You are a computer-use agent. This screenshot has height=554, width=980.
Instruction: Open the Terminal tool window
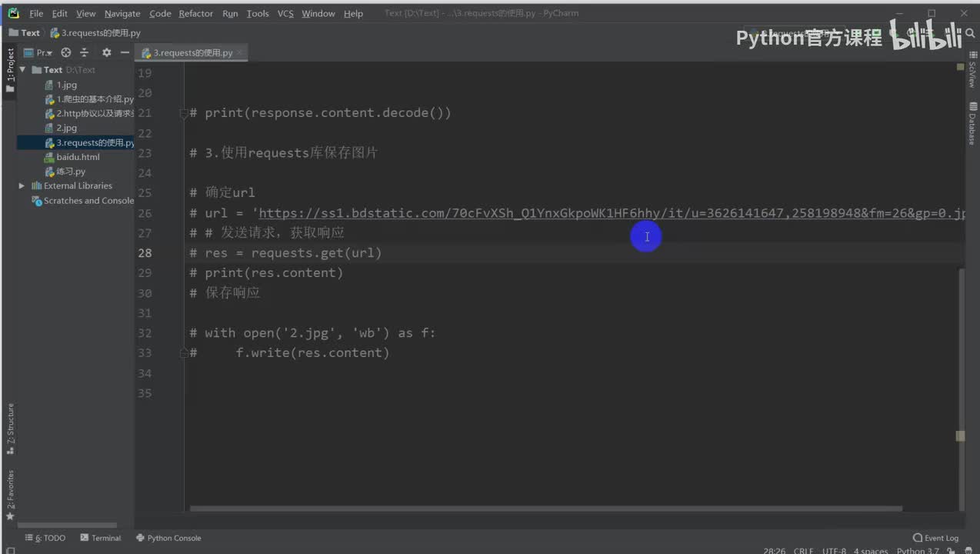point(101,538)
